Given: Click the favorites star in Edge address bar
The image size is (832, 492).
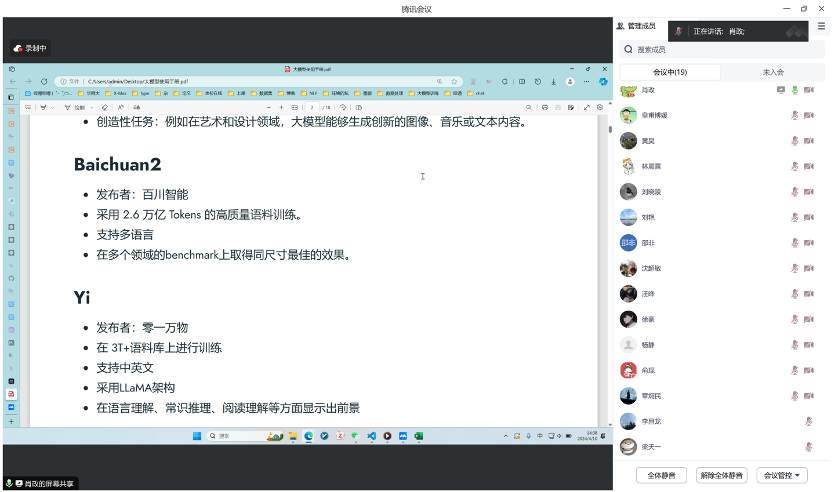Looking at the screenshot, I should 454,81.
